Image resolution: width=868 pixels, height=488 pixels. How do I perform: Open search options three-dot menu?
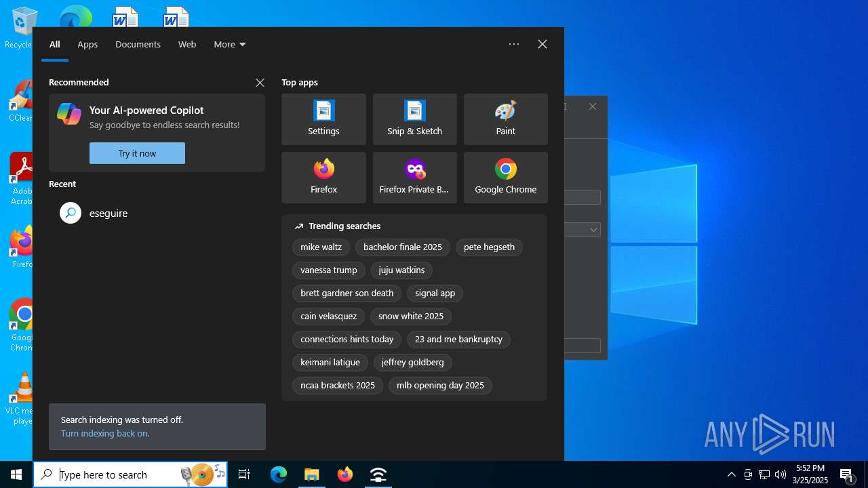pyautogui.click(x=514, y=44)
